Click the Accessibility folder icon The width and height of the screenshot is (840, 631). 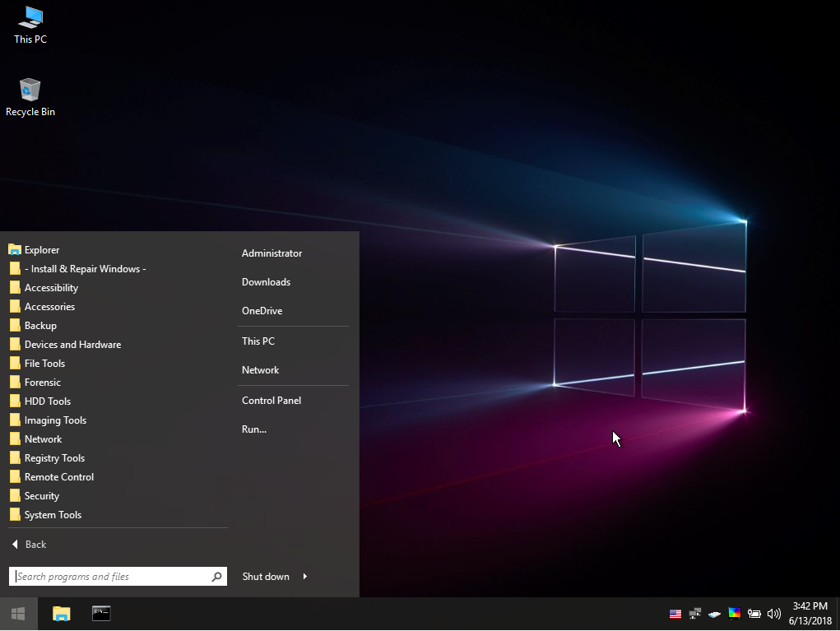tap(15, 288)
